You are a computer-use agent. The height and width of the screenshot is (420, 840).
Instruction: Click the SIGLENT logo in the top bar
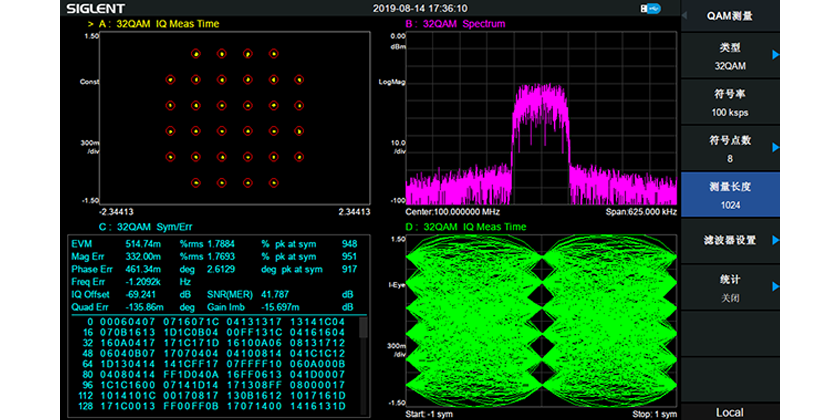tap(95, 8)
